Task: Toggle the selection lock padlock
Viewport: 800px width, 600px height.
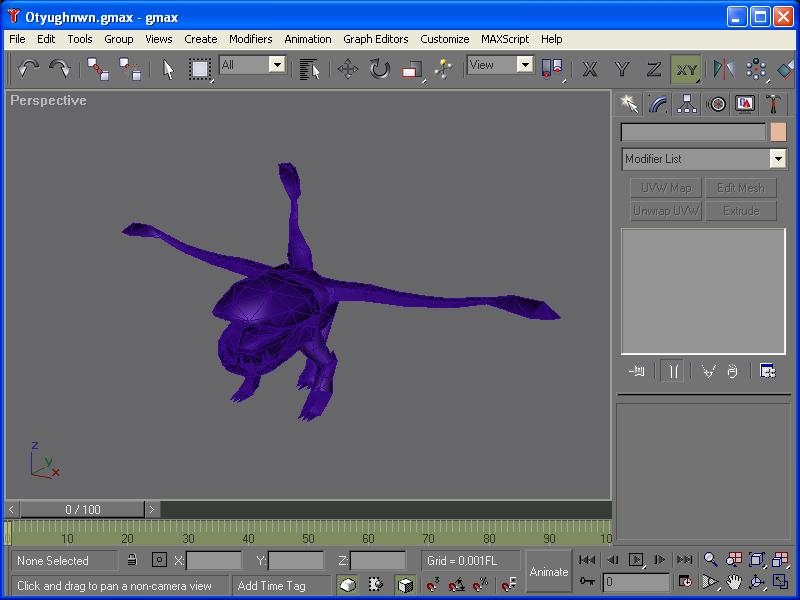Action: (131, 561)
